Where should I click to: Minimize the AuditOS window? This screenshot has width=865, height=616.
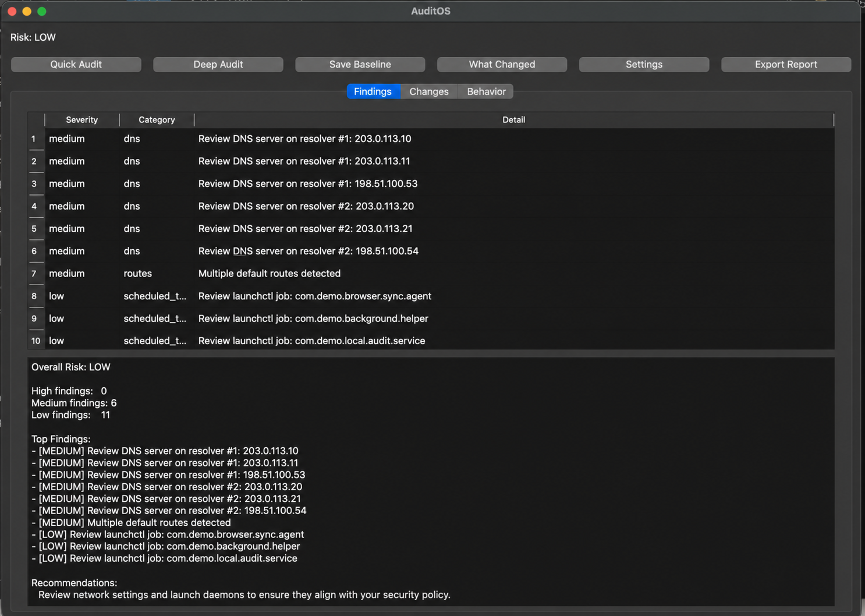[x=27, y=11]
